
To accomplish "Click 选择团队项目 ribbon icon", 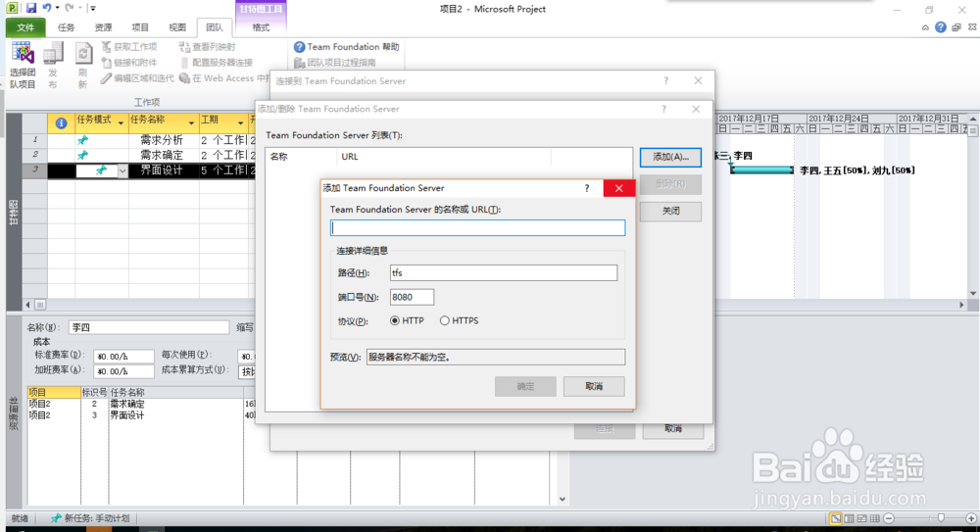I will click(x=23, y=66).
